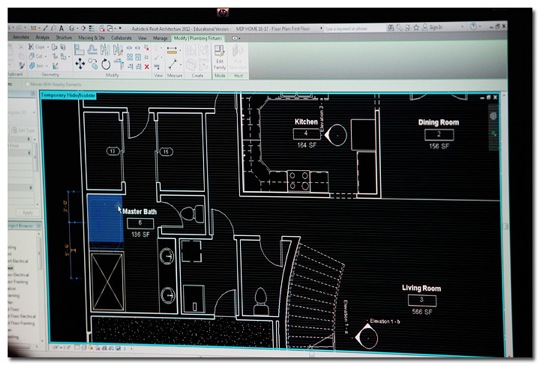Switch to the Annotate ribbon tab
This screenshot has width=540, height=365.
[x=21, y=37]
